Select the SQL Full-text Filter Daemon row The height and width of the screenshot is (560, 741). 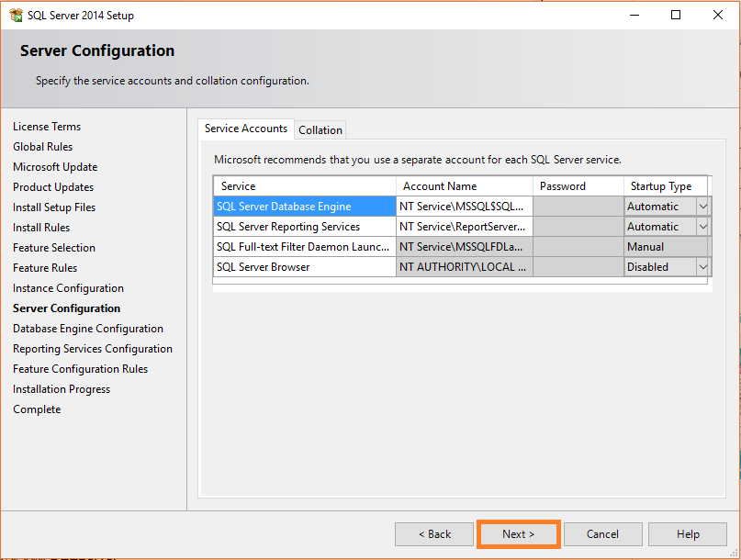pyautogui.click(x=305, y=247)
